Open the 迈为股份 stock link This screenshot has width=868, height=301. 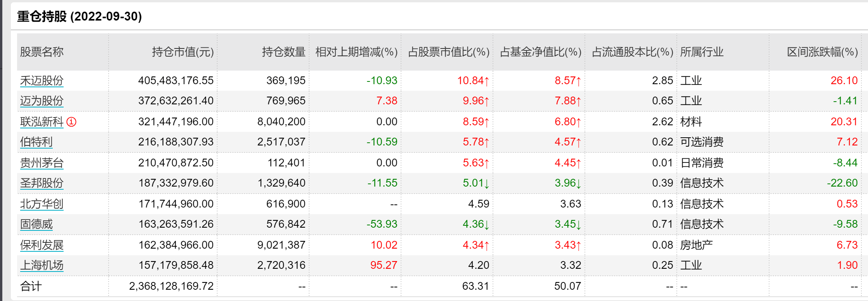click(41, 101)
